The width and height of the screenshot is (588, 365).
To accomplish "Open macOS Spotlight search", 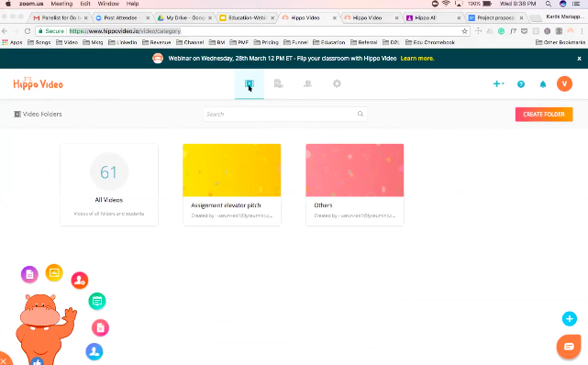I will [x=549, y=4].
